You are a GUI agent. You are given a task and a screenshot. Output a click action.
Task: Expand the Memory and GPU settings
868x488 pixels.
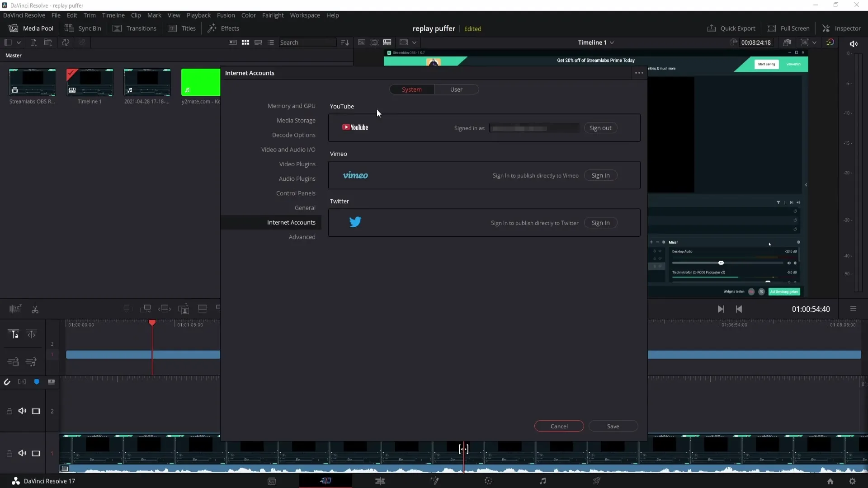pos(292,105)
